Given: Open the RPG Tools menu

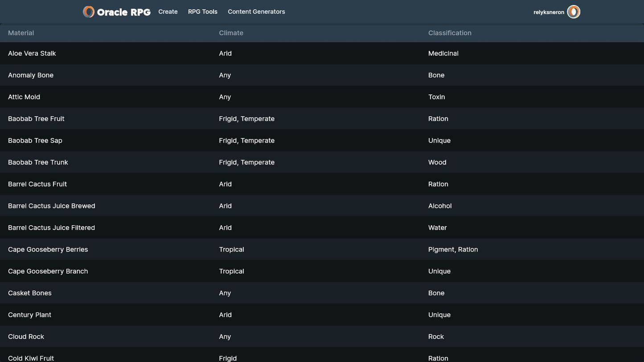Looking at the screenshot, I should click(x=203, y=12).
